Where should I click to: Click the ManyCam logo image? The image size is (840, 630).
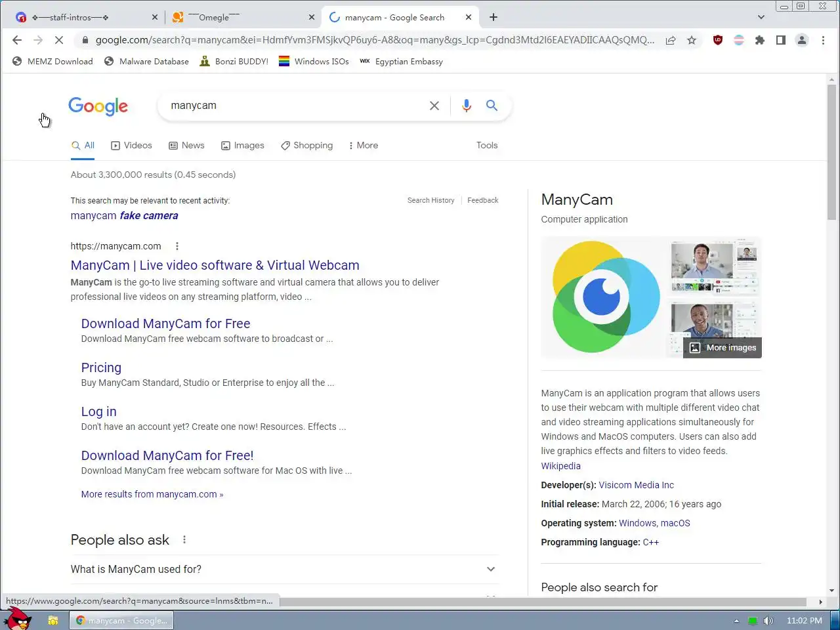pyautogui.click(x=604, y=297)
